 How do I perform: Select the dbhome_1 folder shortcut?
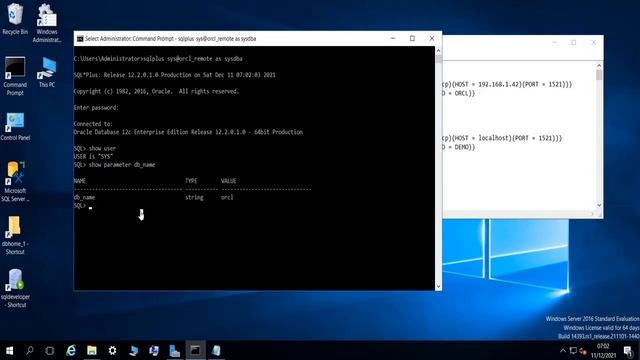click(15, 235)
